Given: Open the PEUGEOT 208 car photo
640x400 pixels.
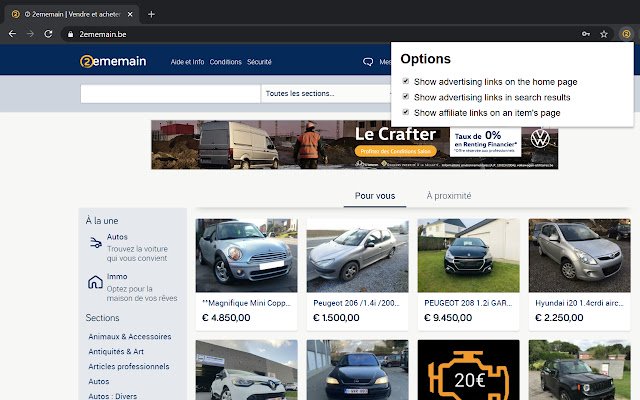Looking at the screenshot, I should (x=469, y=255).
